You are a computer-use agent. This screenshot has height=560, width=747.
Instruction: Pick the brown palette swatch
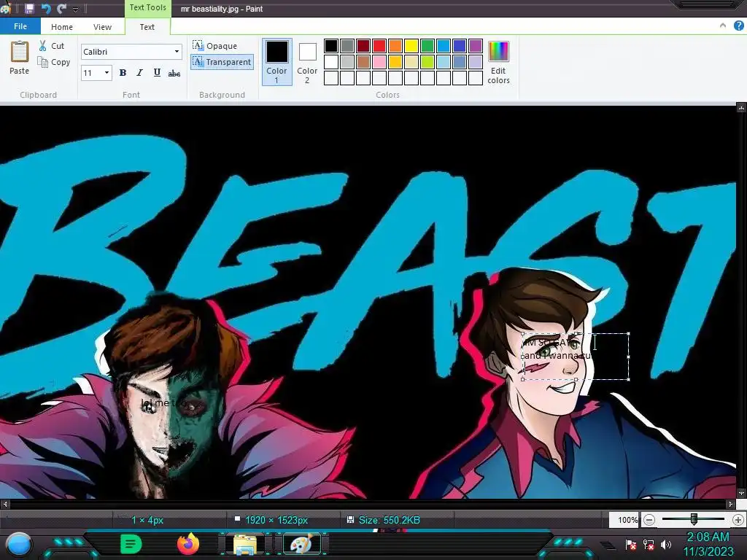(x=363, y=62)
